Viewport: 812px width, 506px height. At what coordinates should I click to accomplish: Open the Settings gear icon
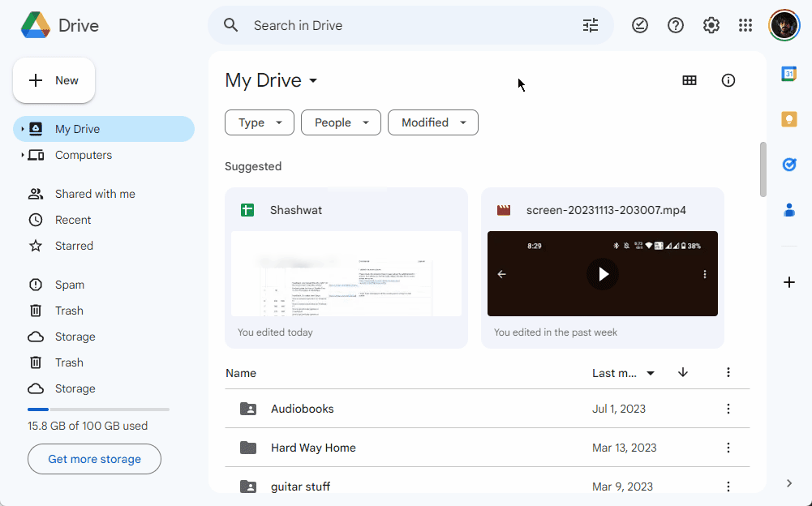pyautogui.click(x=711, y=25)
